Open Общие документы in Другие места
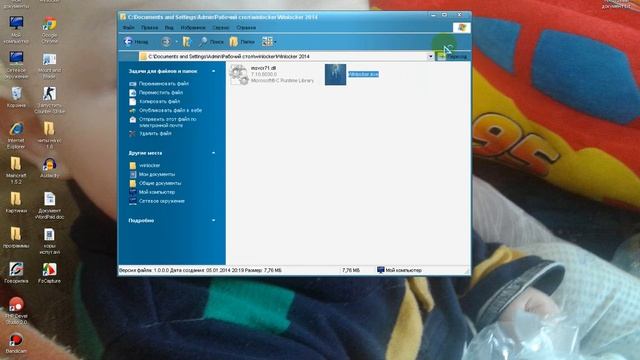640x360 pixels. click(x=160, y=183)
